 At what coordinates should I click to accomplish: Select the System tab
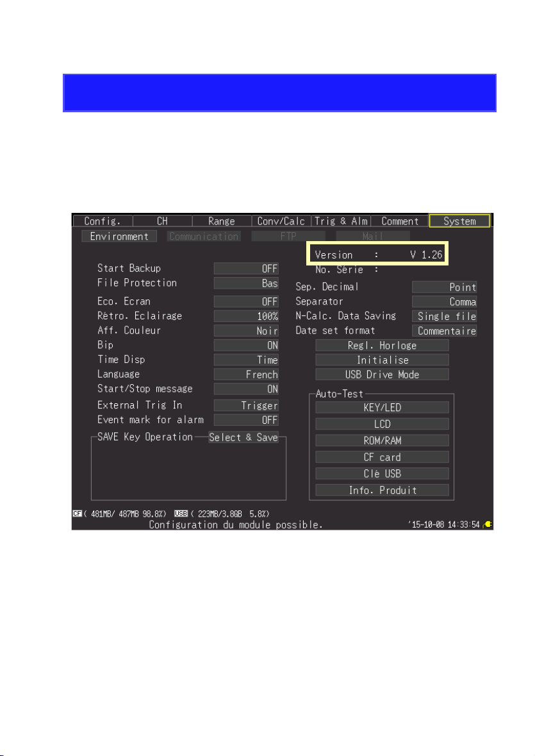coord(459,221)
